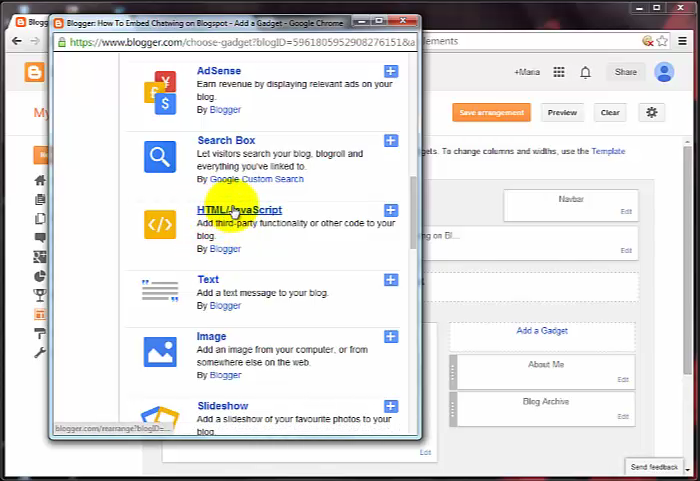Click Add a Gadget in sidebar layout
Image resolution: width=700 pixels, height=481 pixels.
coord(542,331)
